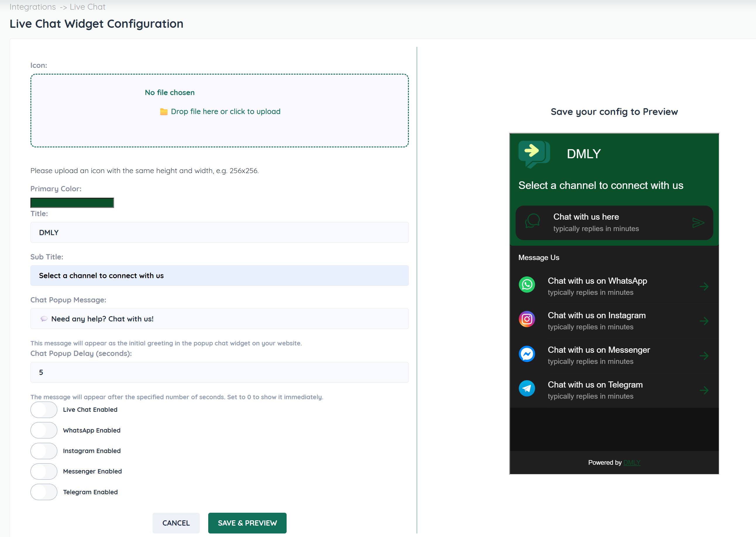The width and height of the screenshot is (756, 537).
Task: Open the Primary Color swatch picker
Action: 72,203
